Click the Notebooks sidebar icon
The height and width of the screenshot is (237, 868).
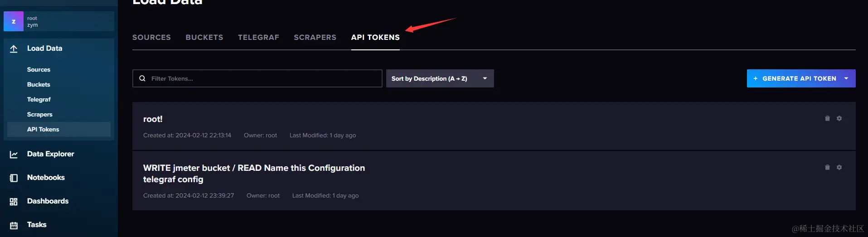(14, 178)
